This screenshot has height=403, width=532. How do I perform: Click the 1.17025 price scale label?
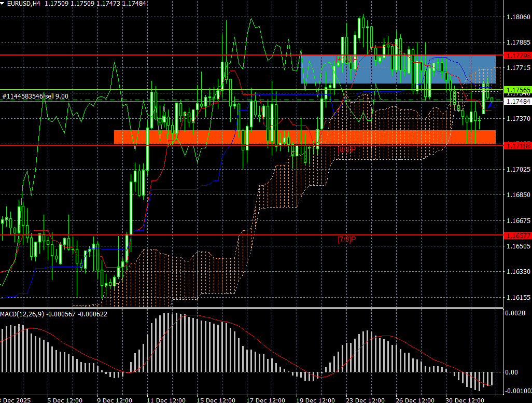pyautogui.click(x=518, y=170)
